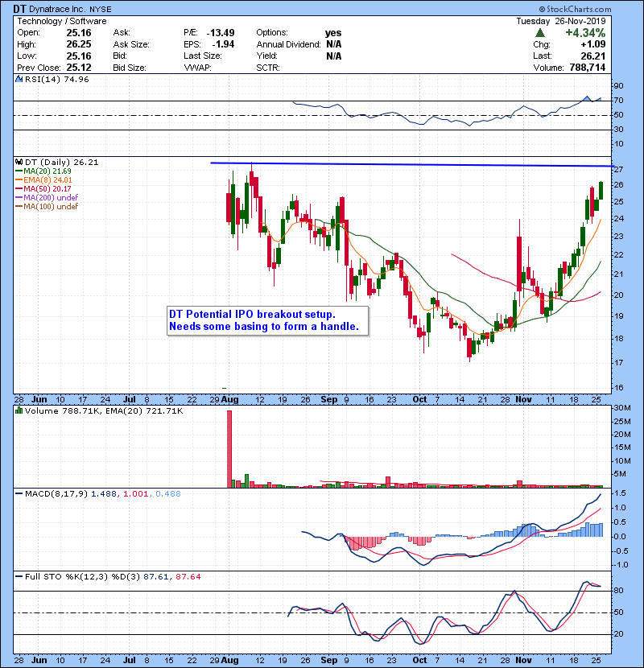
Task: Click the SCTR: label
Action: 268,68
